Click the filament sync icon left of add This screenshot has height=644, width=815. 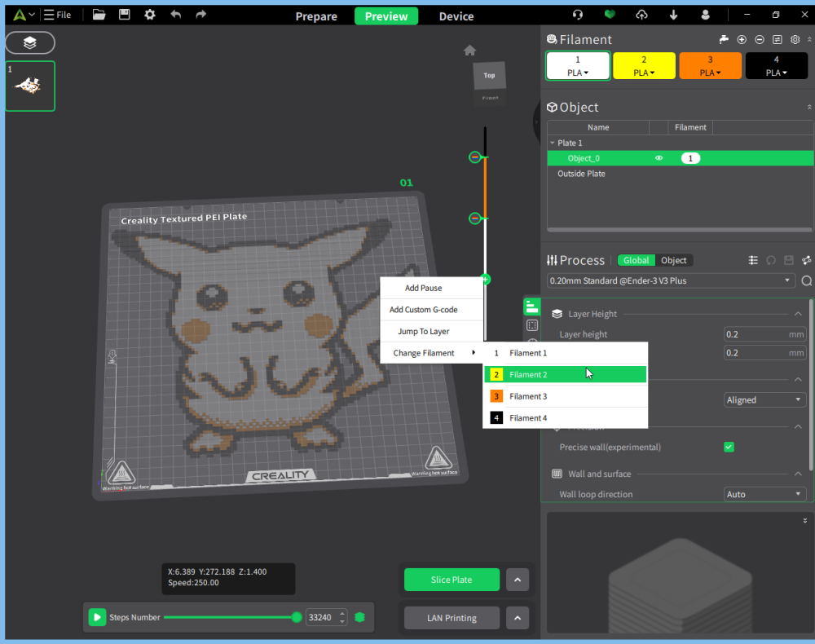click(724, 39)
